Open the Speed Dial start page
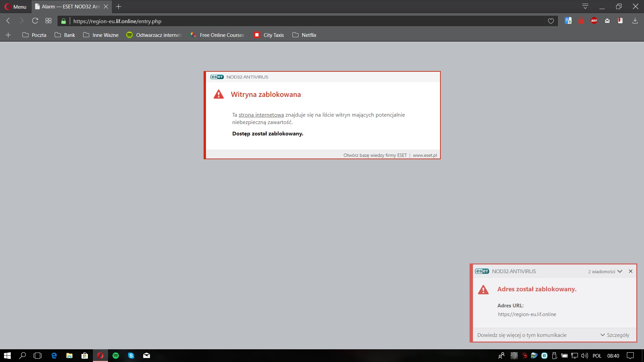The image size is (644, 362). 48,21
